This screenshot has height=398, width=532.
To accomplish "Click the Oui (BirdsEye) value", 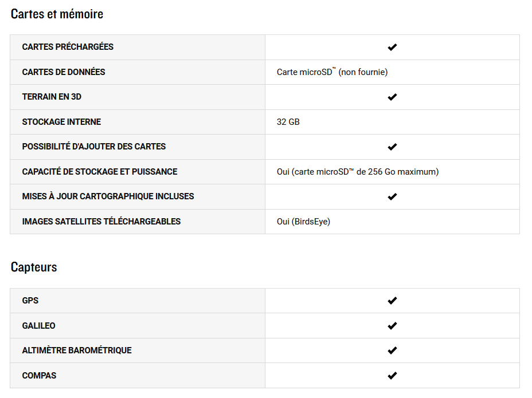I will pyautogui.click(x=303, y=222).
